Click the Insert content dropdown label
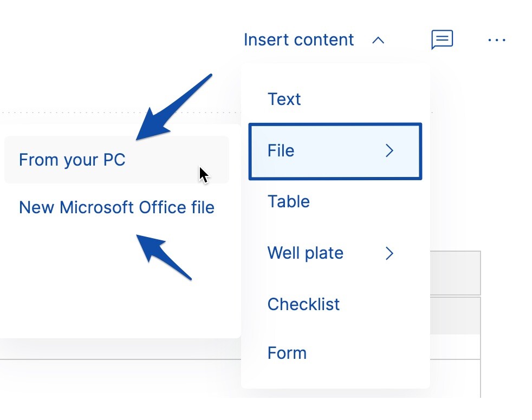Screen dimensions: 532x420 click(299, 40)
